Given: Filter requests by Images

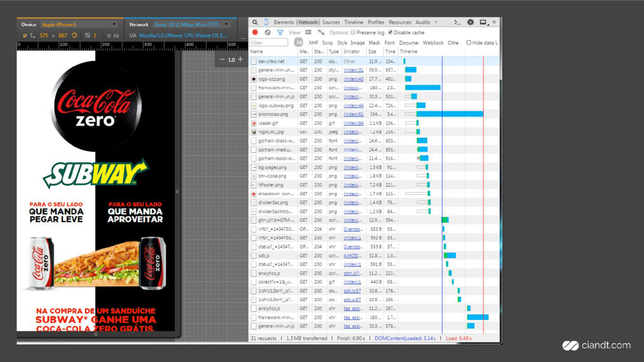Looking at the screenshot, I should pos(357,43).
